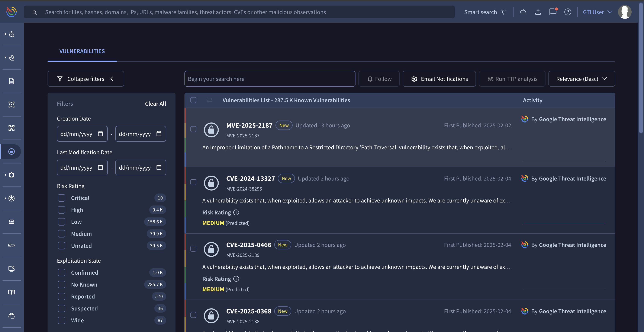Check the Medium risk rating filter

tap(61, 234)
